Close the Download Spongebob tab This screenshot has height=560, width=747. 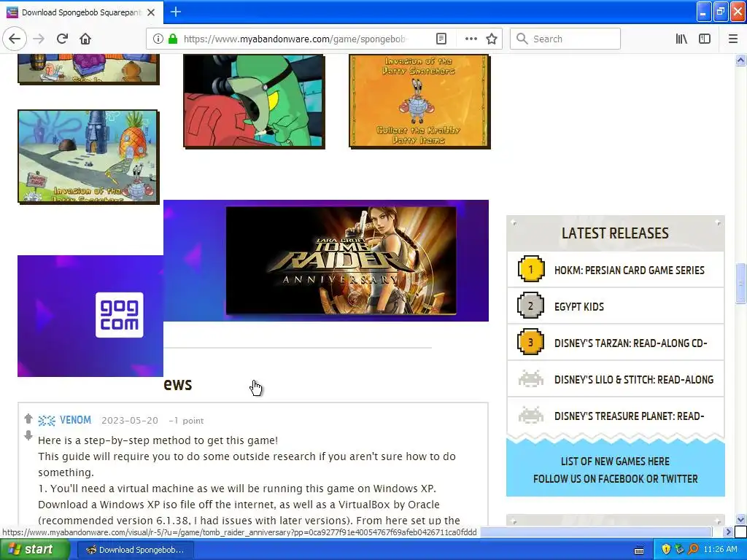pos(151,12)
